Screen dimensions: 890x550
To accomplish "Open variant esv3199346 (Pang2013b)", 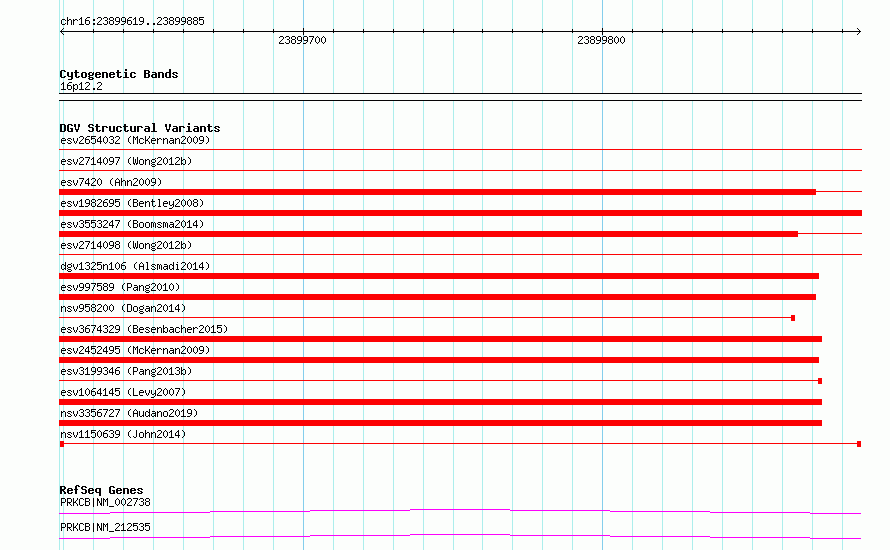I will click(126, 371).
